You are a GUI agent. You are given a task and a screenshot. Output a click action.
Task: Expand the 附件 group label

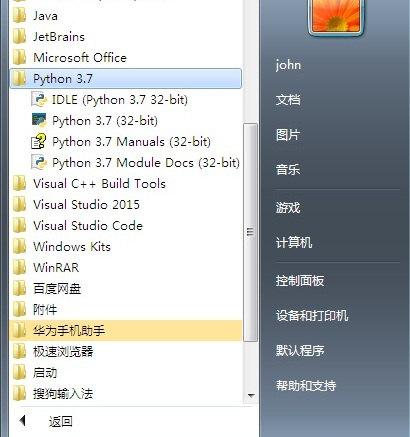(45, 310)
